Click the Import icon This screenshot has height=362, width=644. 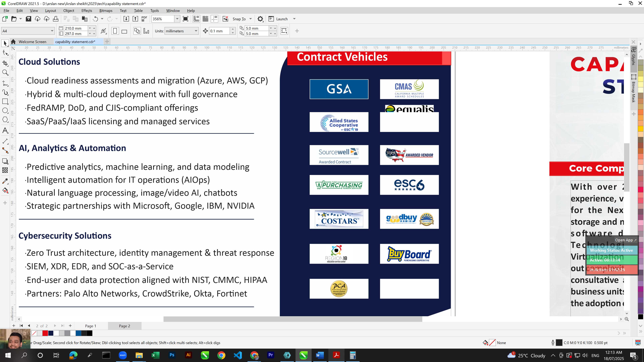(126, 19)
